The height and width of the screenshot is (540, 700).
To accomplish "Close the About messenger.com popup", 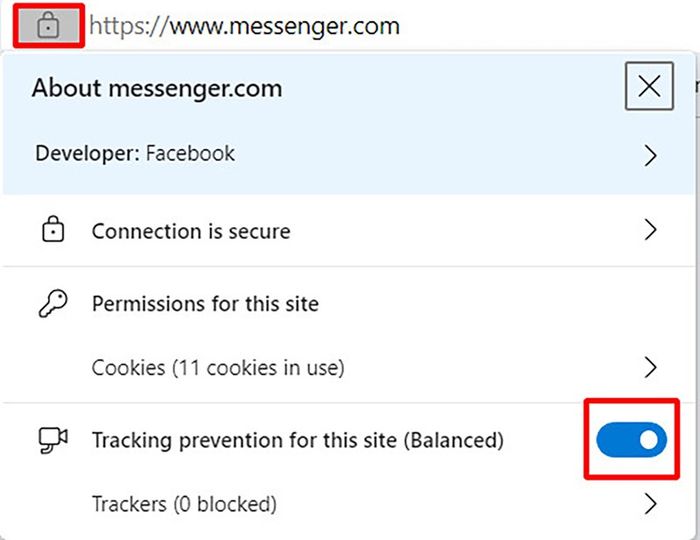I will 649,87.
